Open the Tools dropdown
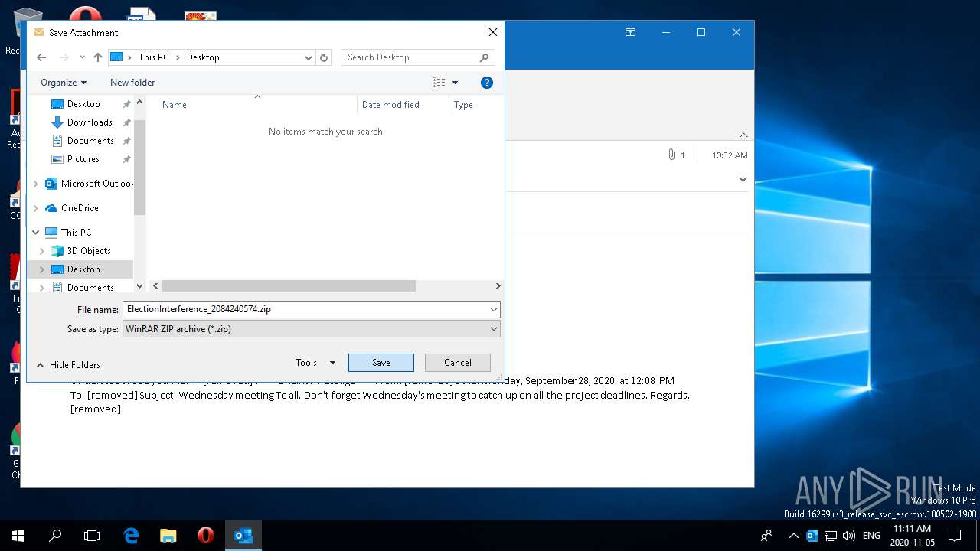The width and height of the screenshot is (980, 551). pos(315,363)
